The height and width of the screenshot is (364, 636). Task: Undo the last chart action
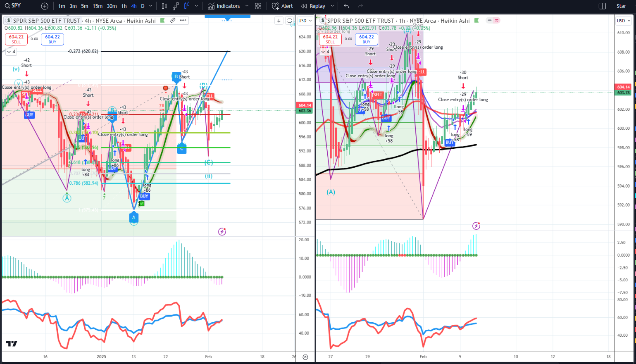click(x=346, y=6)
